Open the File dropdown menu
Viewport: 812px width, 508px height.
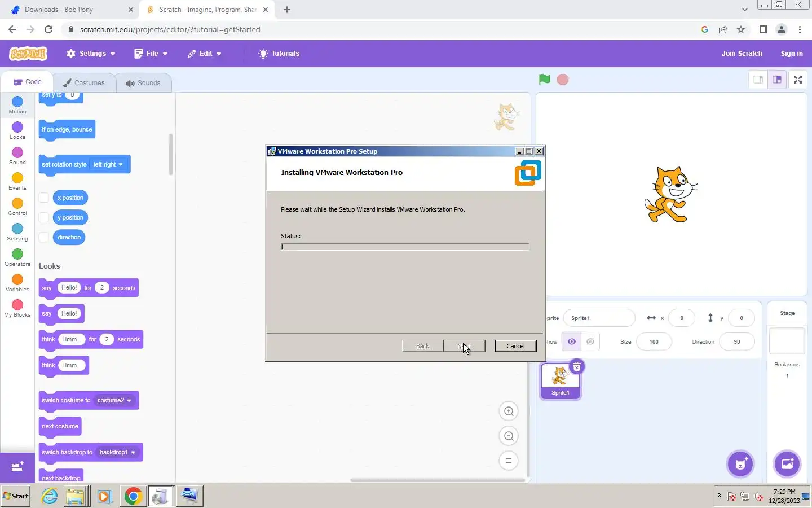click(x=151, y=54)
